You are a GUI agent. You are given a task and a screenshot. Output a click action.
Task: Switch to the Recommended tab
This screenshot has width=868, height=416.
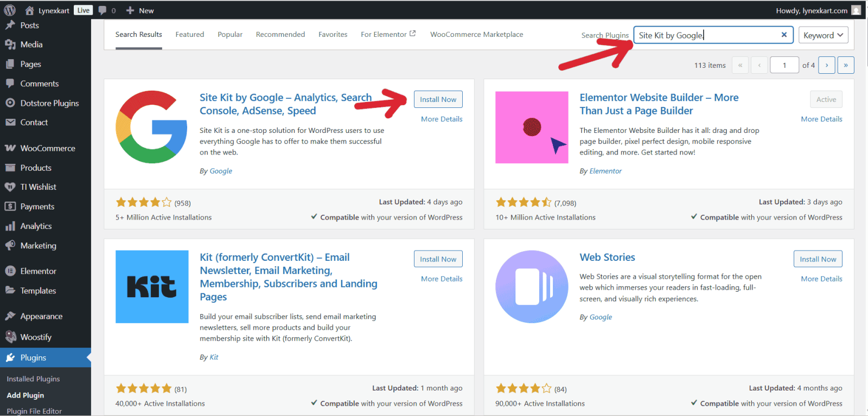tap(280, 35)
